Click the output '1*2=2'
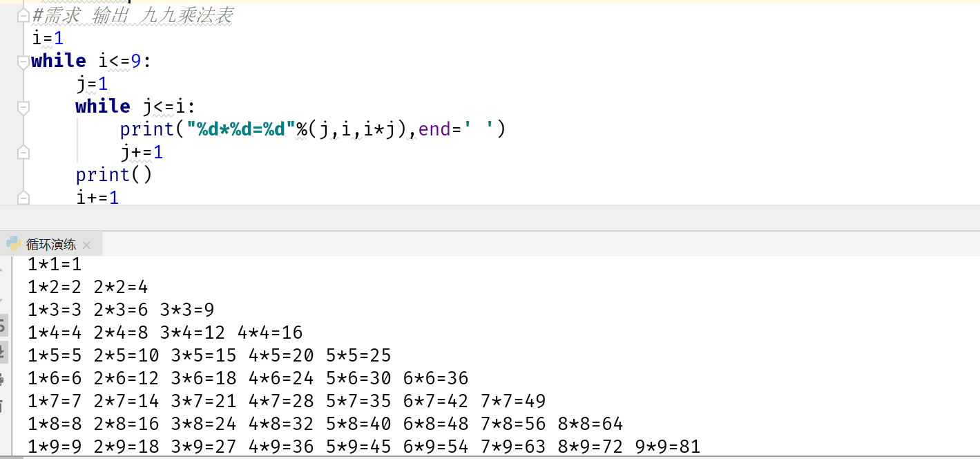Screen dimensions: 980x459 [x=55, y=287]
